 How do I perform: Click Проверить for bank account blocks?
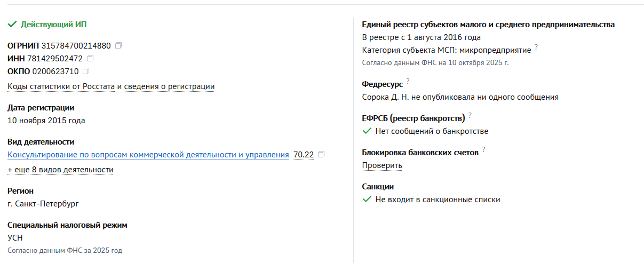click(x=382, y=165)
